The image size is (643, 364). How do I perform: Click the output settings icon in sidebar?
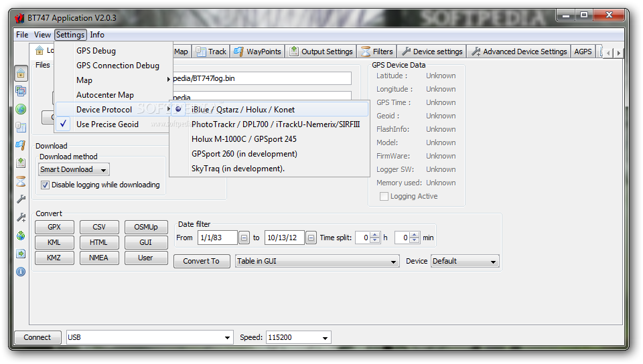pyautogui.click(x=21, y=163)
